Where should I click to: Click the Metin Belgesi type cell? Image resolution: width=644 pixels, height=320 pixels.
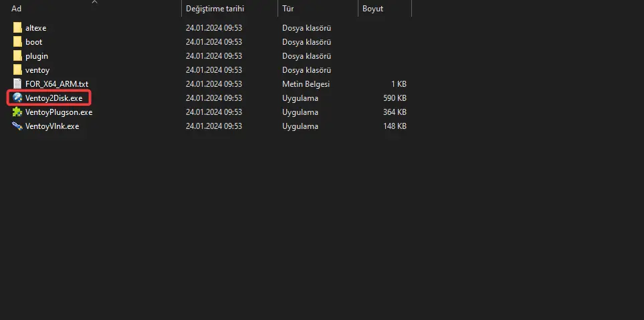(x=306, y=84)
